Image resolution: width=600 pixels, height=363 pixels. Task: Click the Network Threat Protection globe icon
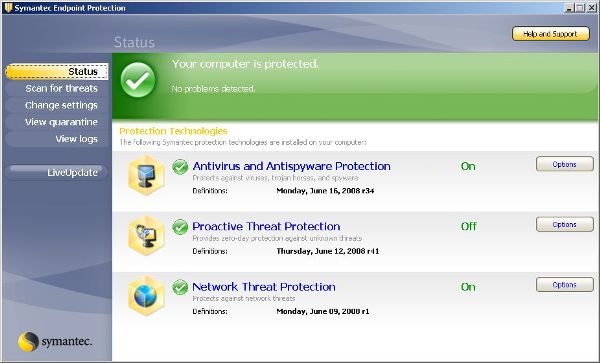point(145,296)
